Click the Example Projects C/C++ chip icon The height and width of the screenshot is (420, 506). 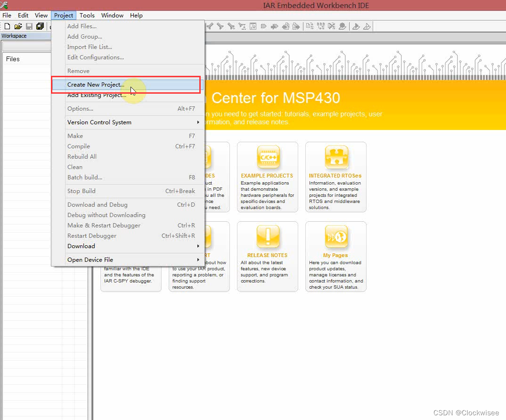pyautogui.click(x=268, y=157)
